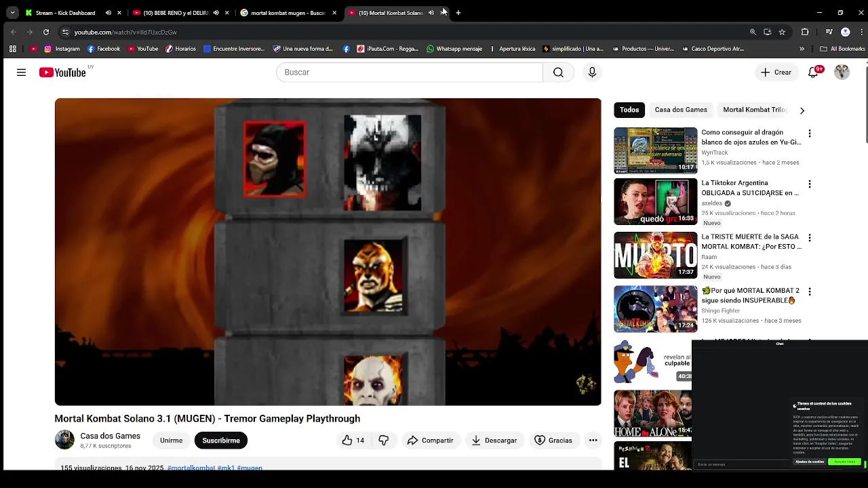
Task: Click the Kick chat message input
Action: [742, 464]
